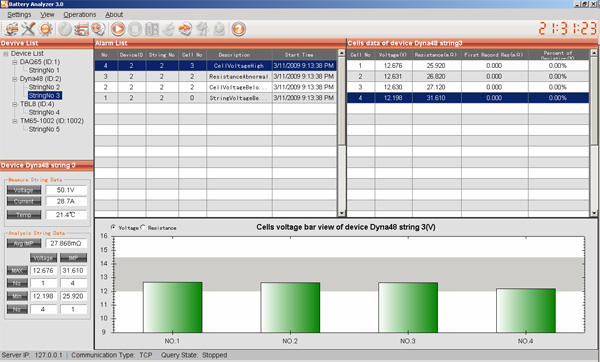Viewport: 600px width, 362px height.
Task: Open the Operations menu
Action: coord(80,15)
